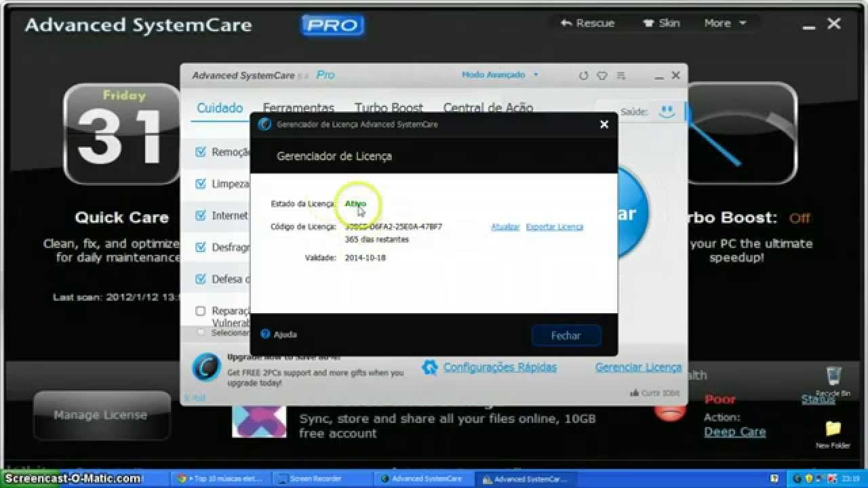Screen dimensions: 868x488
Task: Open the Modo Avançado dropdown
Action: coord(500,75)
